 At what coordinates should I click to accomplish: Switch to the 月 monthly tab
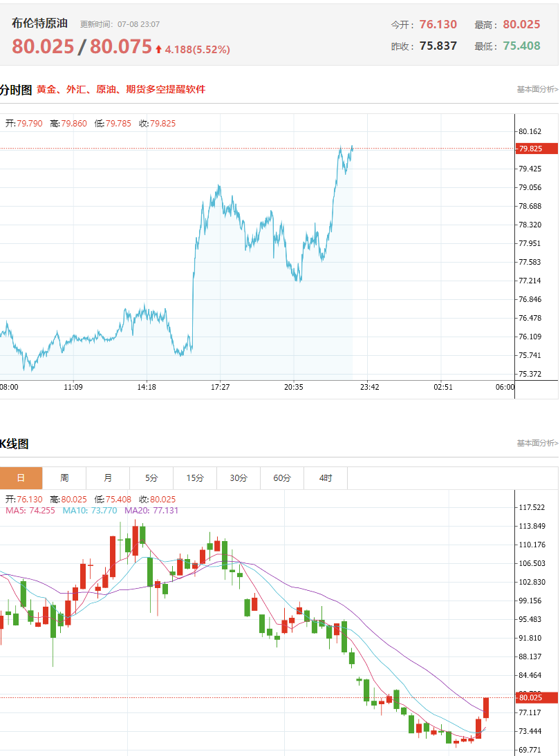tap(108, 478)
